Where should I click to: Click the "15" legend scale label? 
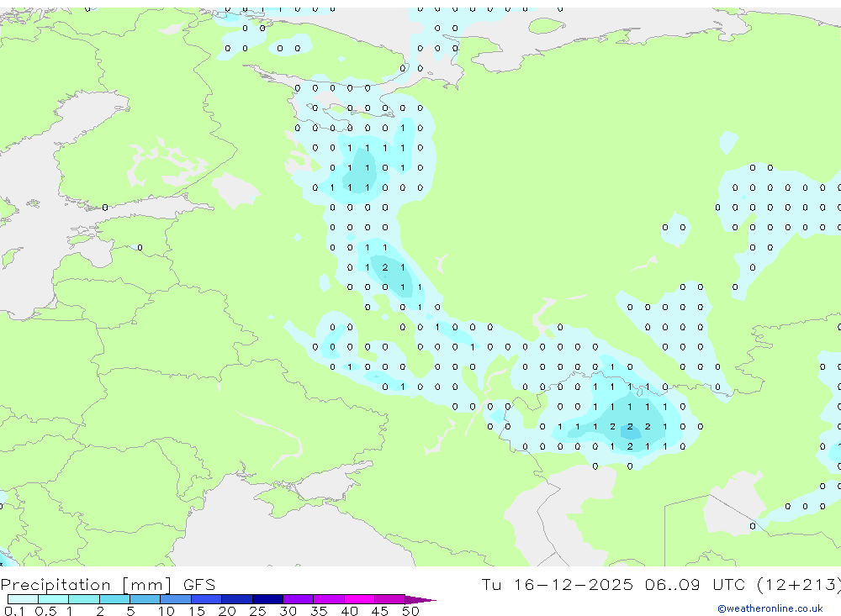(197, 611)
